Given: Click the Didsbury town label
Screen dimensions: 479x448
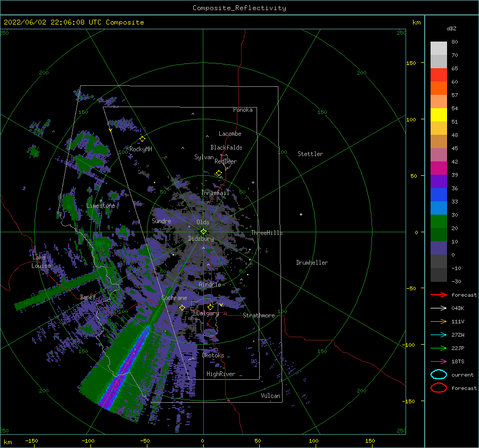Looking at the screenshot, I should tap(201, 239).
